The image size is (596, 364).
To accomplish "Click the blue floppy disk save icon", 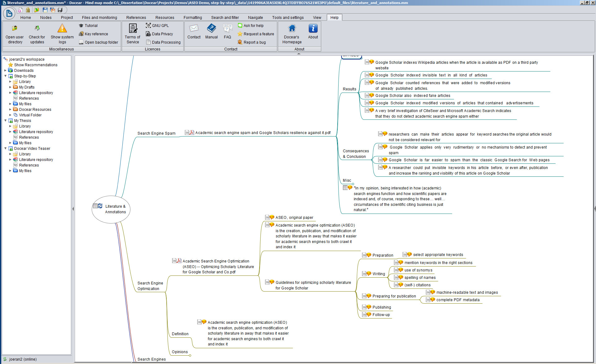I will [x=45, y=10].
